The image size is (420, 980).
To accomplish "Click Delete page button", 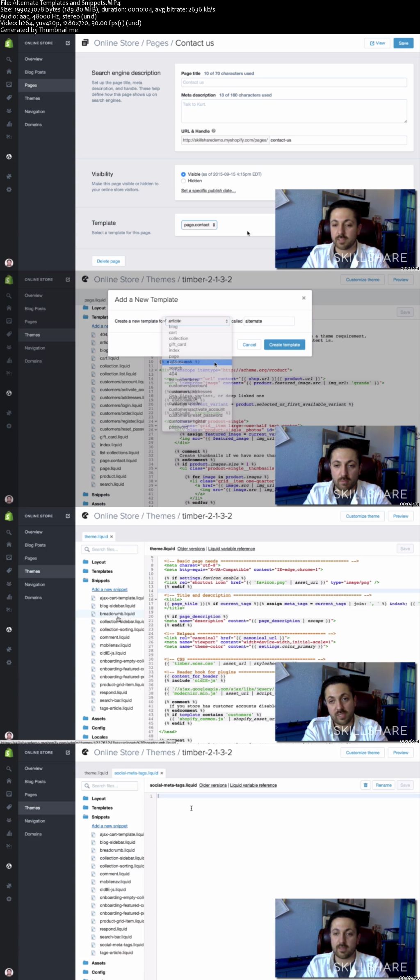I will (x=108, y=261).
